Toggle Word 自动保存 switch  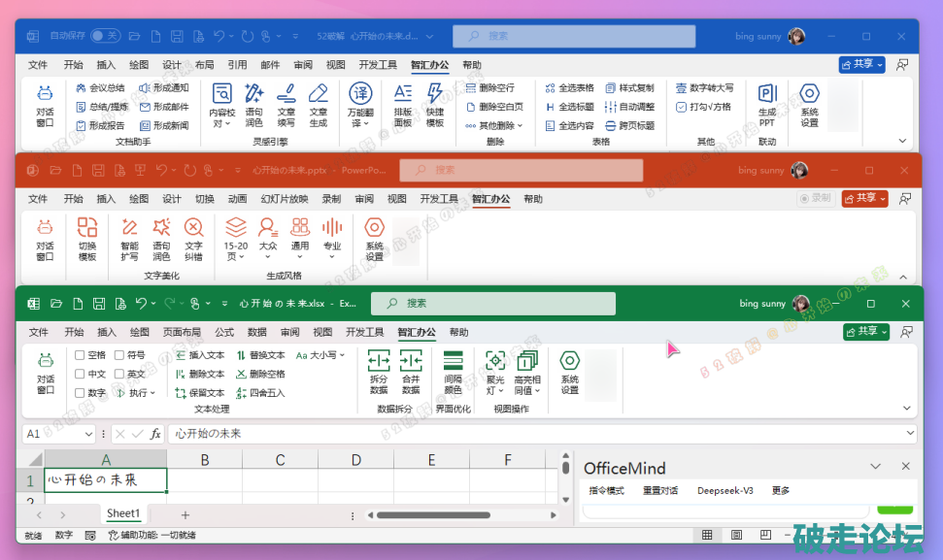tap(105, 36)
